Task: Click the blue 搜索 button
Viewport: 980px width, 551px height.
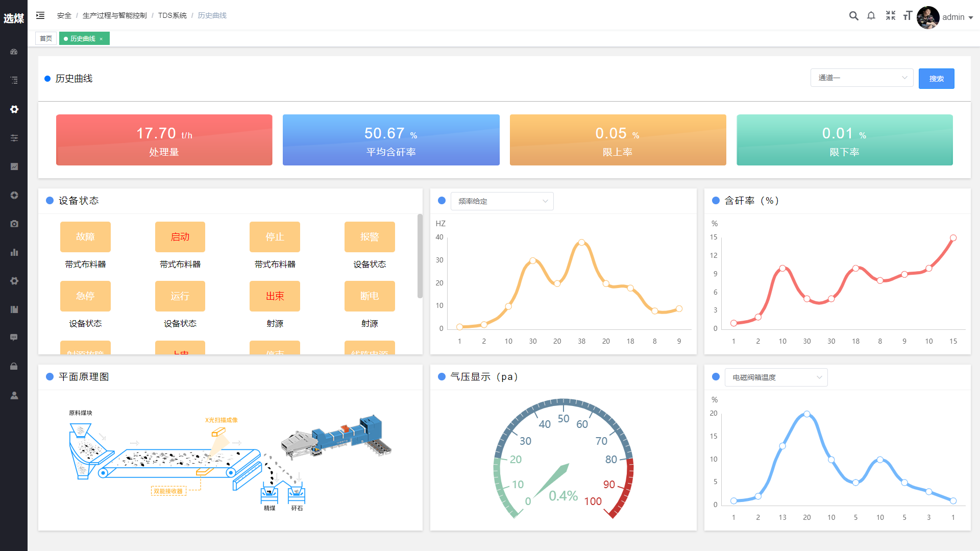Action: [936, 79]
